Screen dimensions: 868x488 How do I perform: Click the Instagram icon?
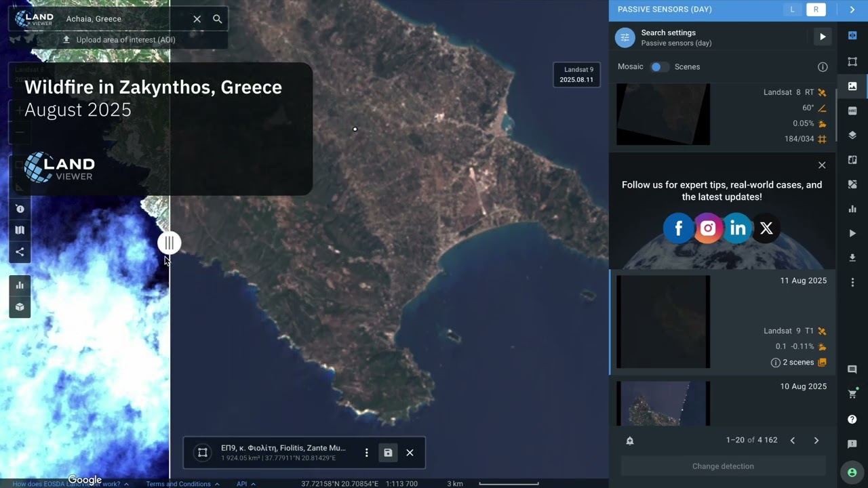pyautogui.click(x=707, y=228)
